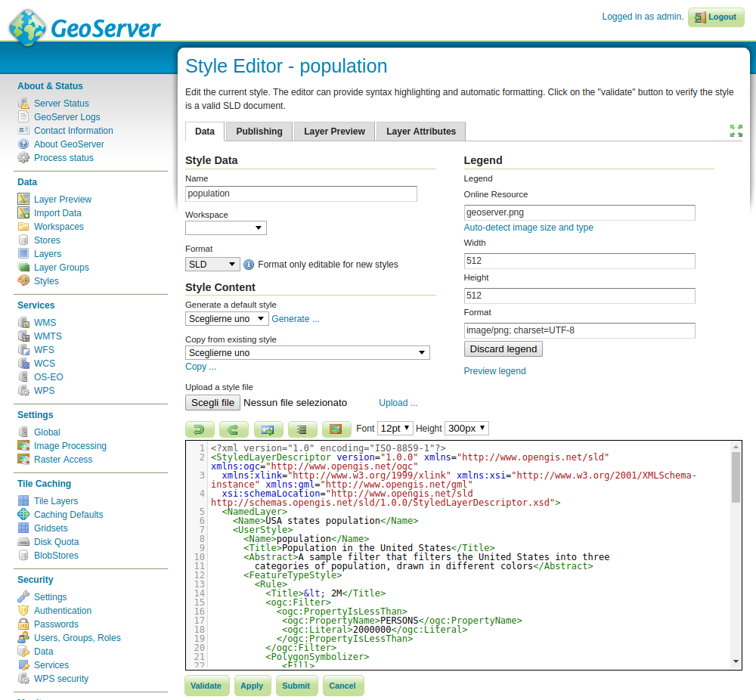The width and height of the screenshot is (756, 700).
Task: Click the Users, Groups, Roles icon
Action: (23, 638)
